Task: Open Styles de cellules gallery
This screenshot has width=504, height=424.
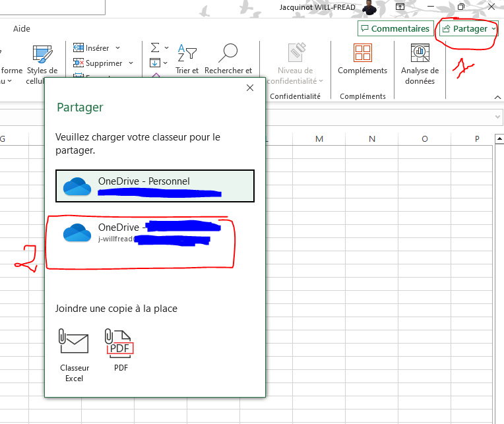Action: point(42,63)
